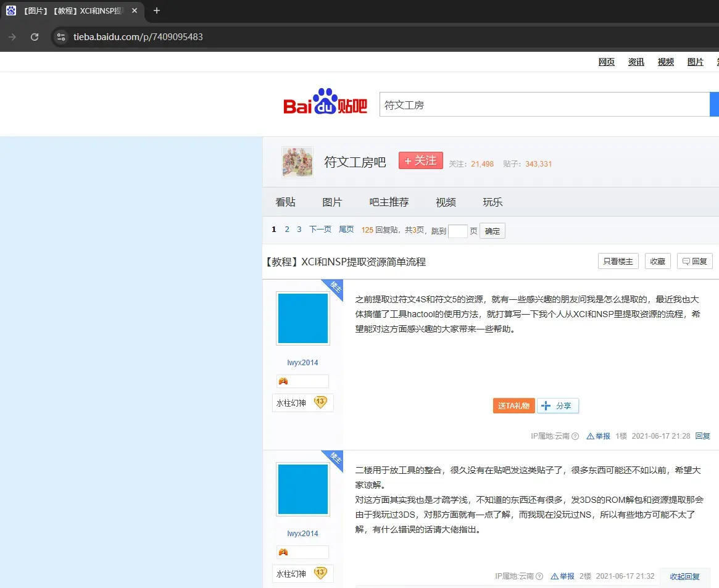The image size is (719, 588).
Task: Click the 贴子 count 343,331
Action: 538,164
